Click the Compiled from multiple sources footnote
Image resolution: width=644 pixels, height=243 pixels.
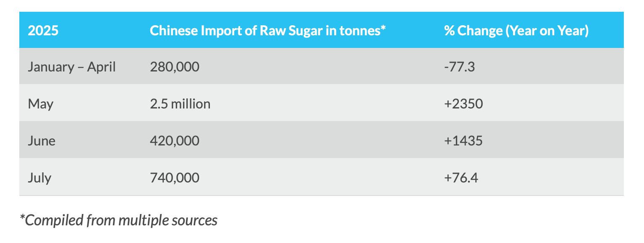pos(119,220)
